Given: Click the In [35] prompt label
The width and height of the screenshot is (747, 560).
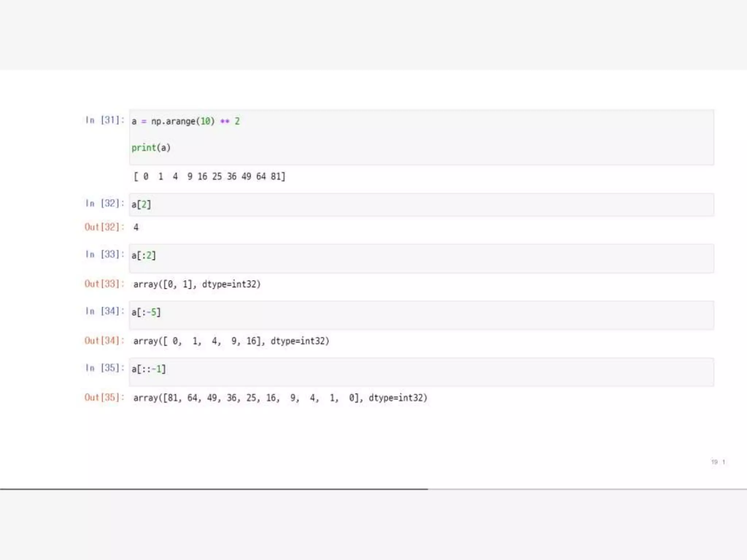Looking at the screenshot, I should tap(105, 368).
